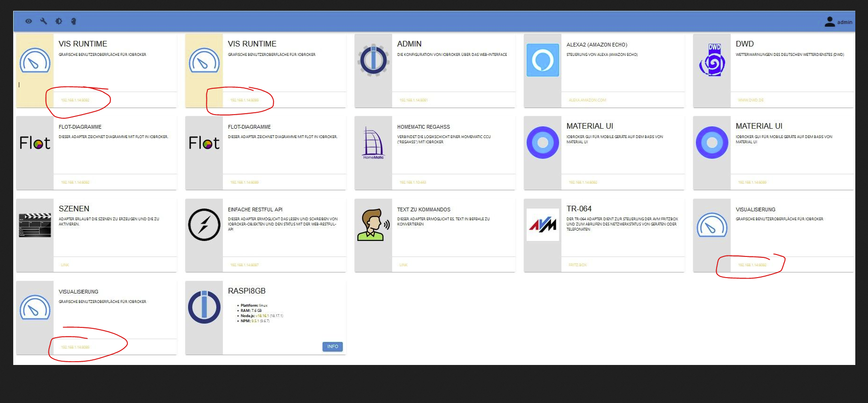The width and height of the screenshot is (868, 403).
Task: Click the EINFACHE RESTFUL API title
Action: click(255, 209)
